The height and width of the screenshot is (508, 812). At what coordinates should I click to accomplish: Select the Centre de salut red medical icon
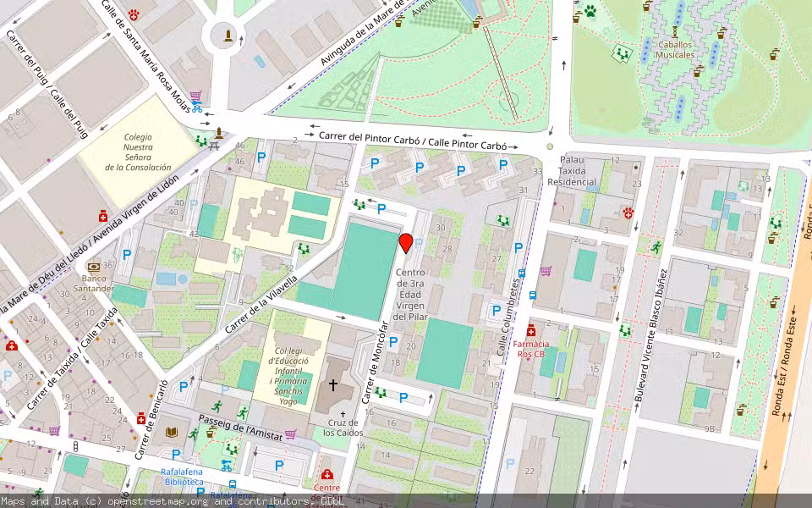pyautogui.click(x=326, y=474)
